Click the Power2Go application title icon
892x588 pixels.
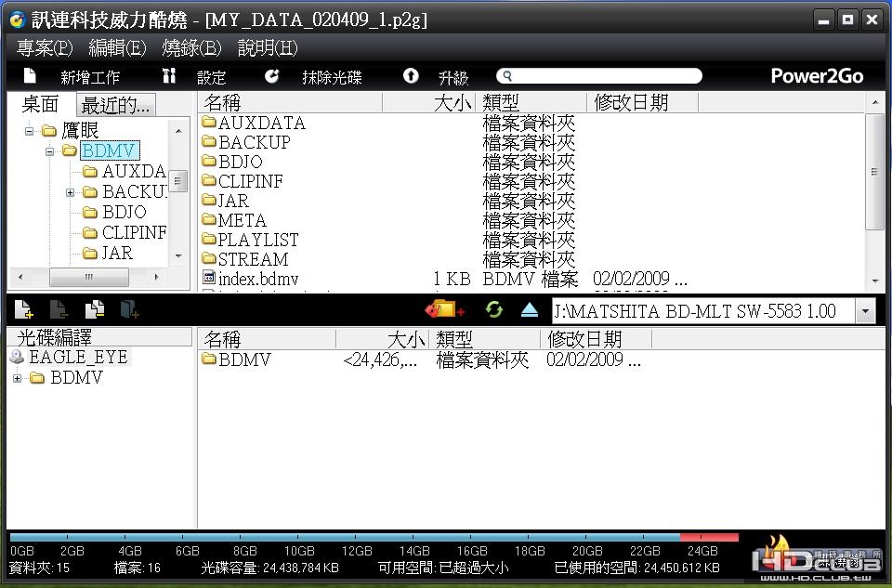18,20
